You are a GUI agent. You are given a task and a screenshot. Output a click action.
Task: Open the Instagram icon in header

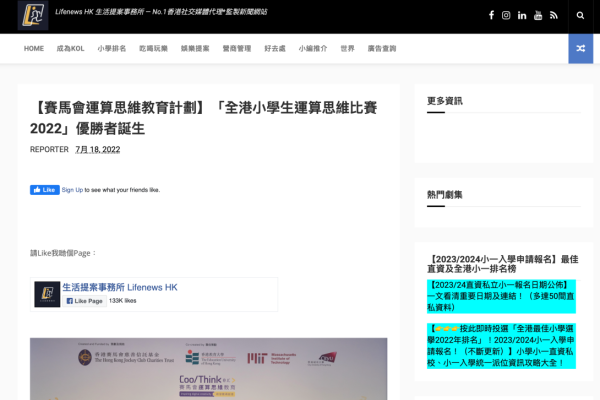coord(506,16)
